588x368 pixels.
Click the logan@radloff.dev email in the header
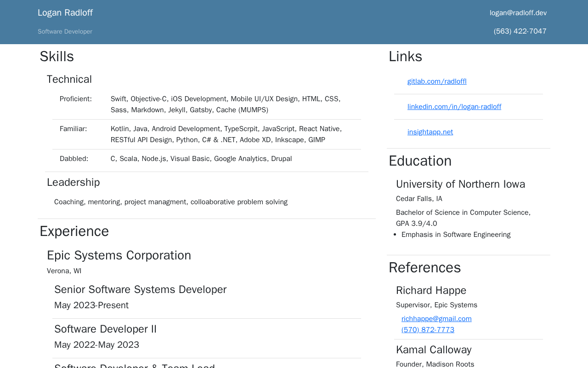(x=518, y=13)
